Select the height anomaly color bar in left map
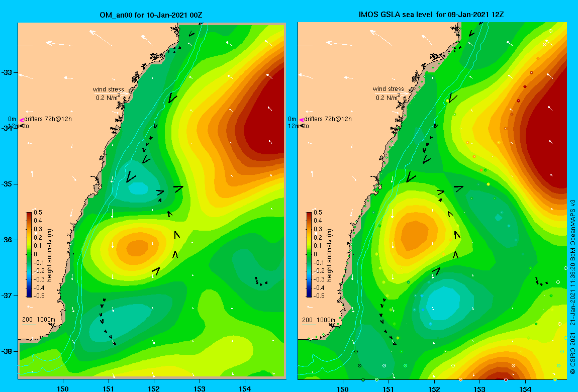578x392 pixels. click(29, 255)
